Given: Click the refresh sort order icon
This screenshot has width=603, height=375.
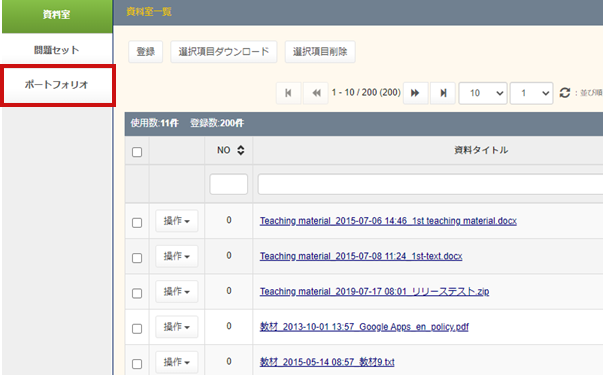Looking at the screenshot, I should point(565,93).
